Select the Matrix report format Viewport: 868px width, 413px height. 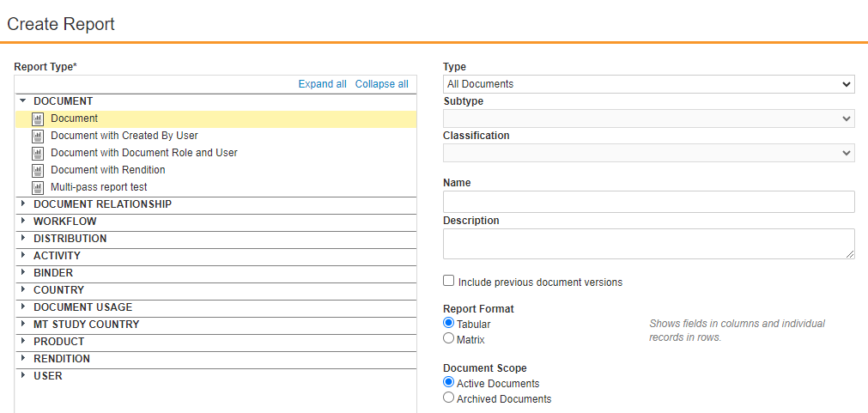(449, 338)
